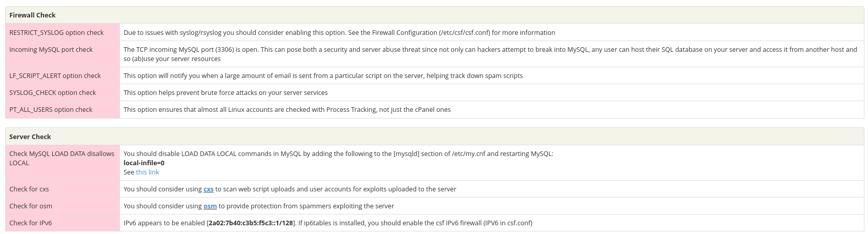Select the PT_ALL_USERS option check cell
Image resolution: width=868 pixels, height=234 pixels.
[x=63, y=109]
